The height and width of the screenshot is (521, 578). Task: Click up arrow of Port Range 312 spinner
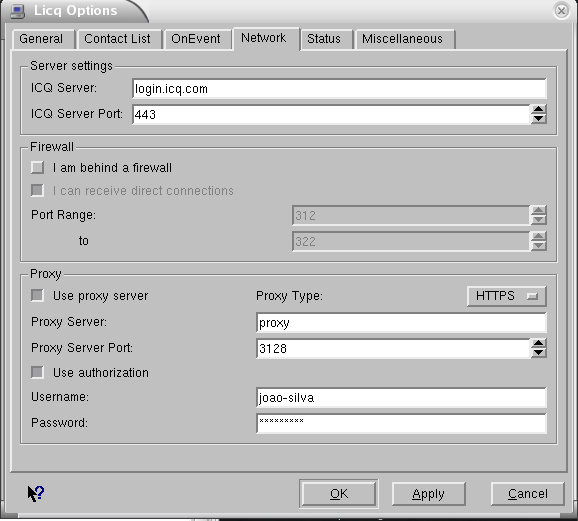pos(539,211)
